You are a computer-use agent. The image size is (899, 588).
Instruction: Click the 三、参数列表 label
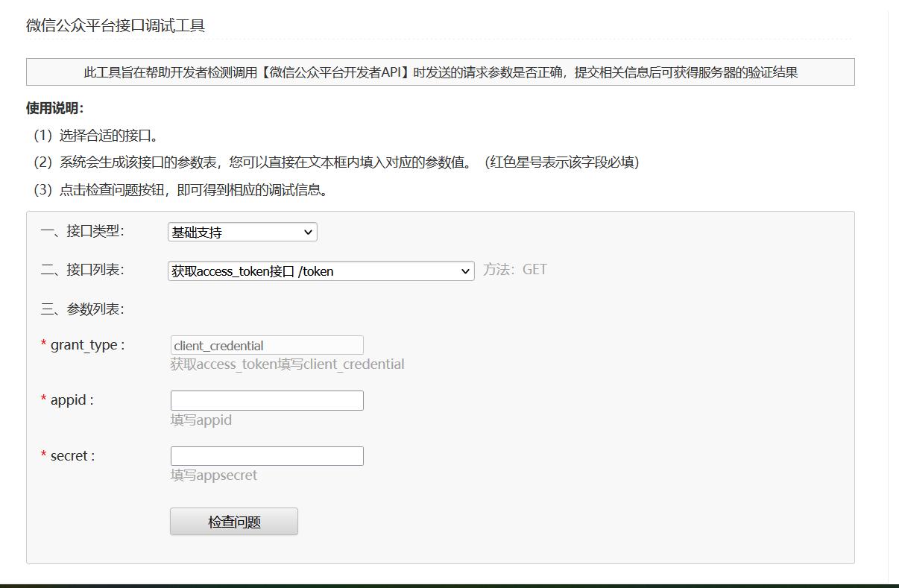point(83,309)
